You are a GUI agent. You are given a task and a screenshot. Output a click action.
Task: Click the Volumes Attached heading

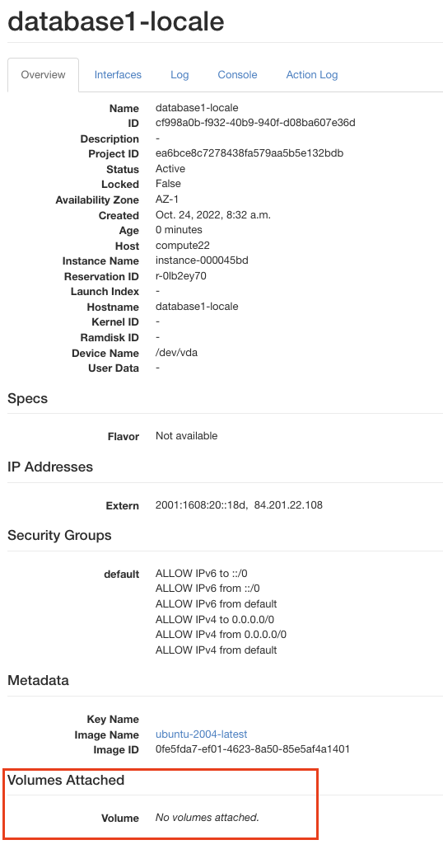click(x=66, y=780)
